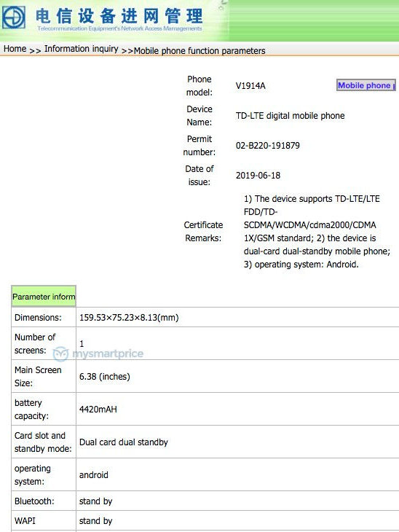Select the V1914A phone model text
Viewport: 399px width, 532px height.
pos(250,85)
